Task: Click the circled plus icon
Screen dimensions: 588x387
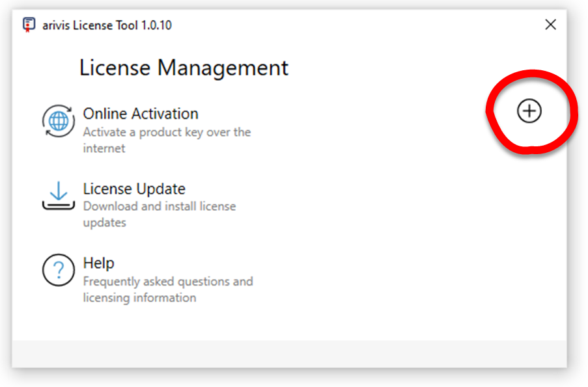Action: coord(529,111)
